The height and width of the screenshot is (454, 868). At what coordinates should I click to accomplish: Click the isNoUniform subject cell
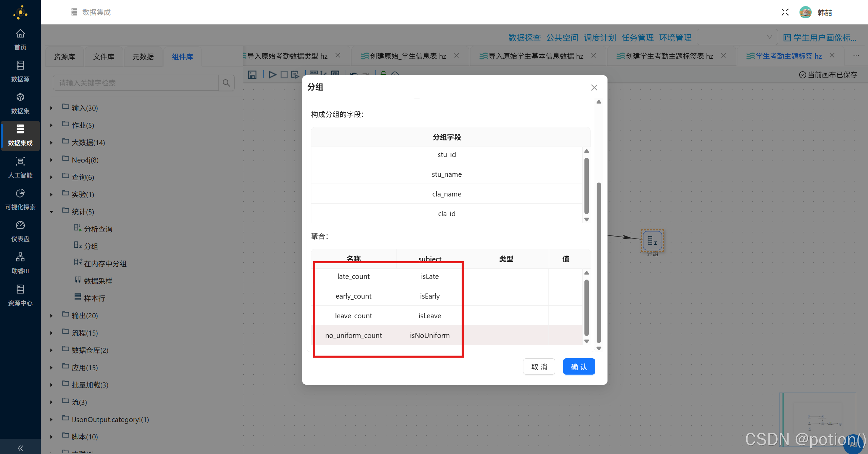click(x=430, y=335)
